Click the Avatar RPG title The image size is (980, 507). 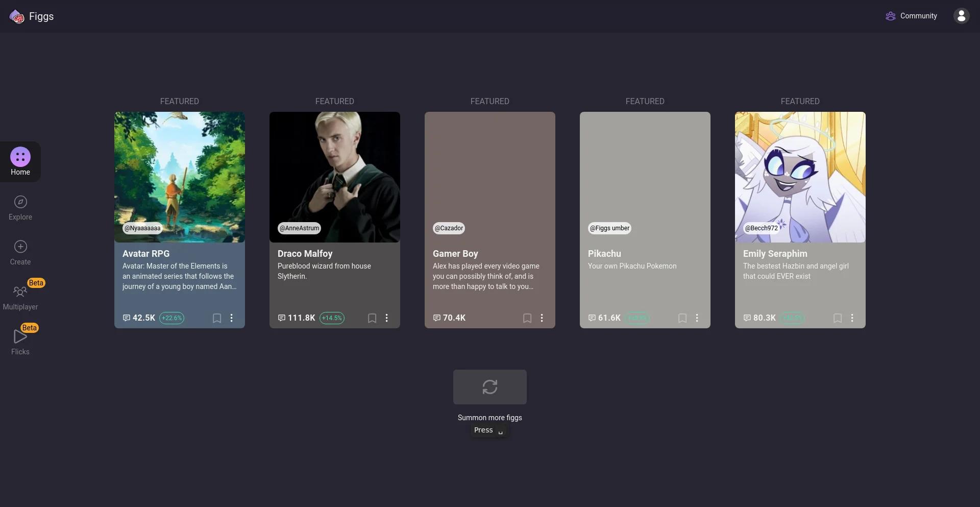(146, 254)
